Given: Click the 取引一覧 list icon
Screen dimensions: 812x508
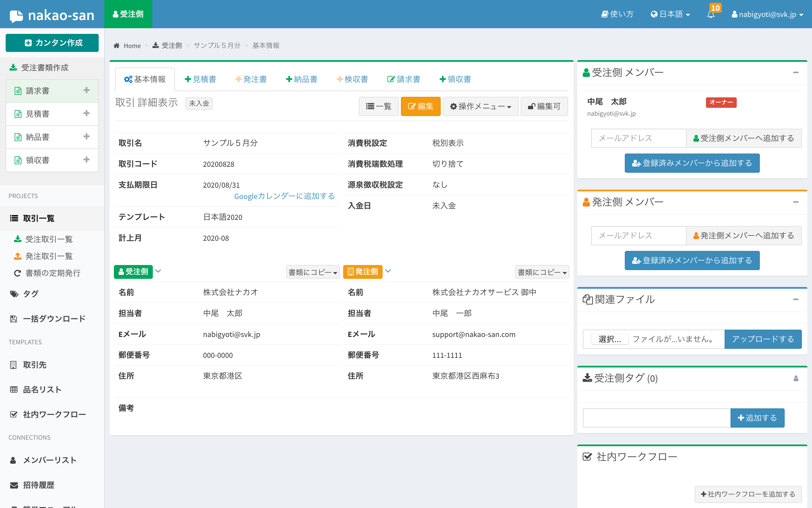Looking at the screenshot, I should (14, 218).
